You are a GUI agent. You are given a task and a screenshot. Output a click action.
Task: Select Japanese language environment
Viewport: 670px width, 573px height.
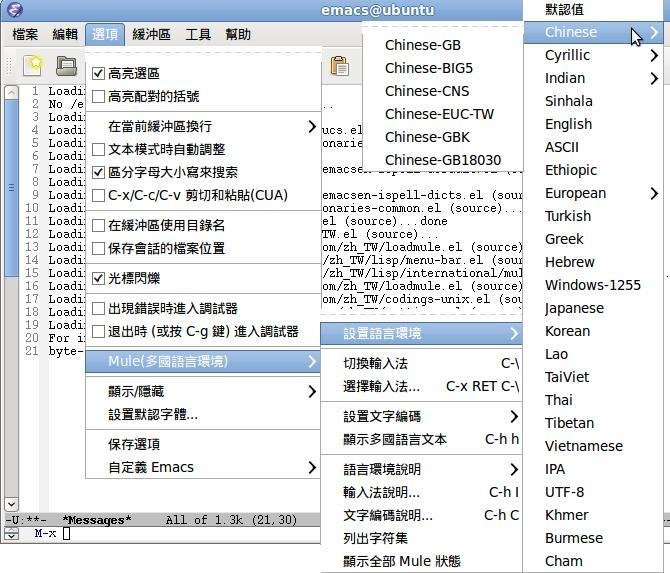click(x=593, y=308)
